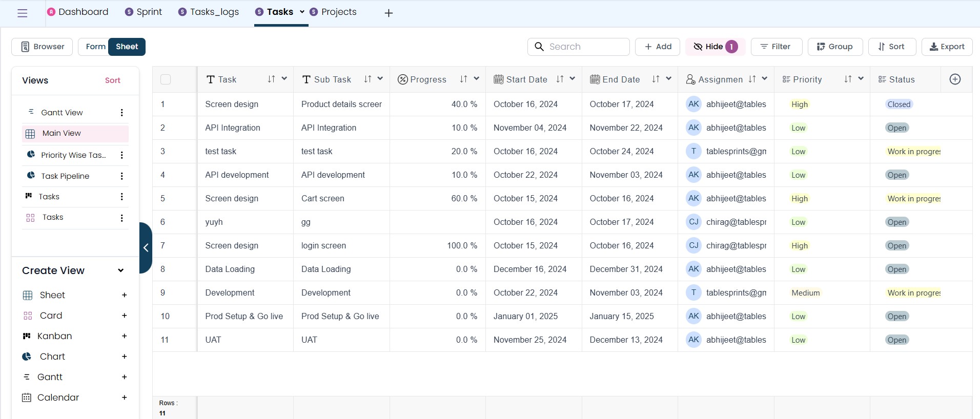Click the Search input field

[579, 47]
